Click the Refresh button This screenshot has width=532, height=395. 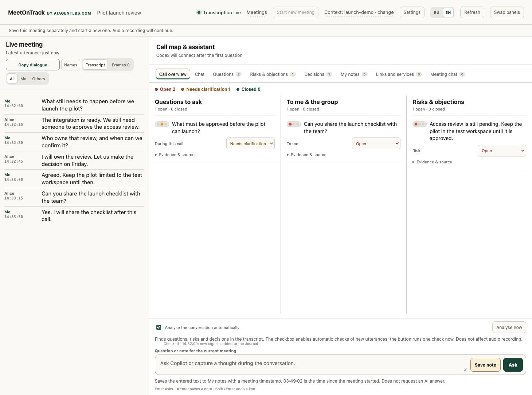(472, 12)
